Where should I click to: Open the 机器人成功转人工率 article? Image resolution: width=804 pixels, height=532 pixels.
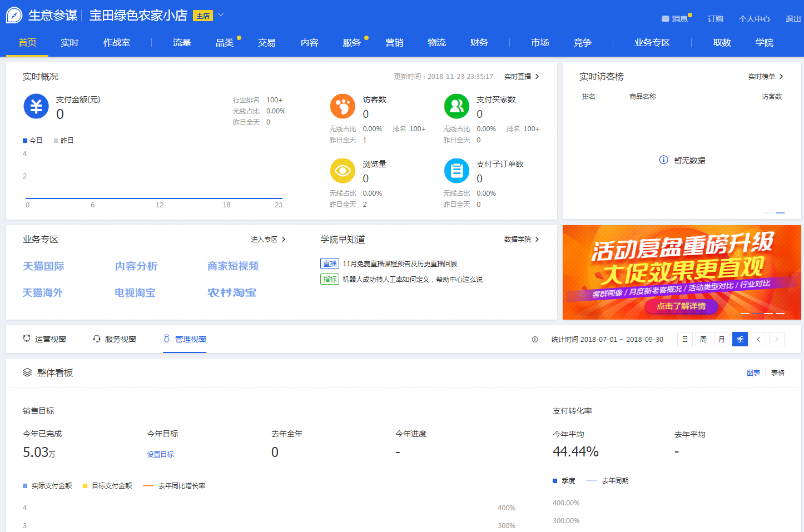point(413,280)
